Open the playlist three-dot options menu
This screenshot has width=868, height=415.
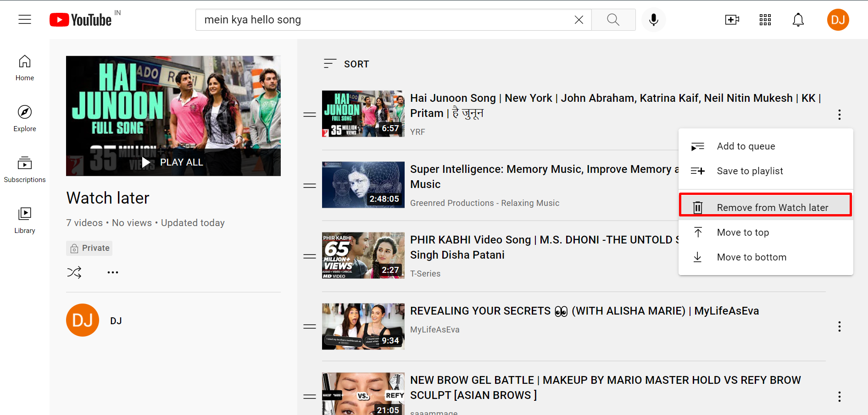[x=113, y=272]
